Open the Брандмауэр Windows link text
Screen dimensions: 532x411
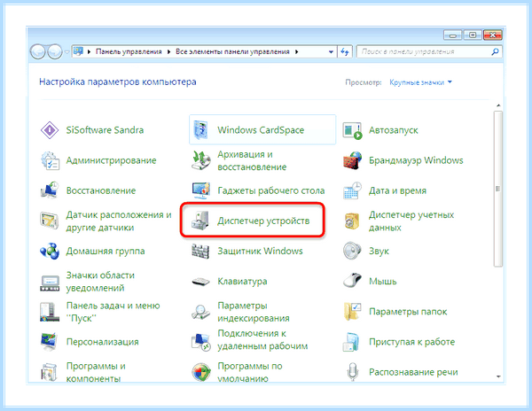click(x=416, y=160)
